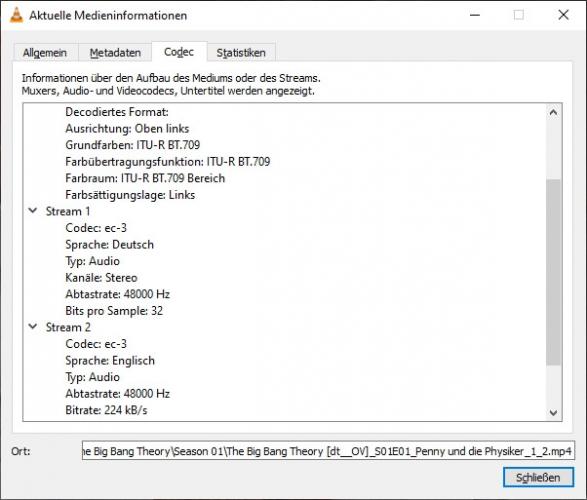This screenshot has height=500, width=587.
Task: Close the Aktuelle Medieninformationen window
Action: [x=563, y=15]
